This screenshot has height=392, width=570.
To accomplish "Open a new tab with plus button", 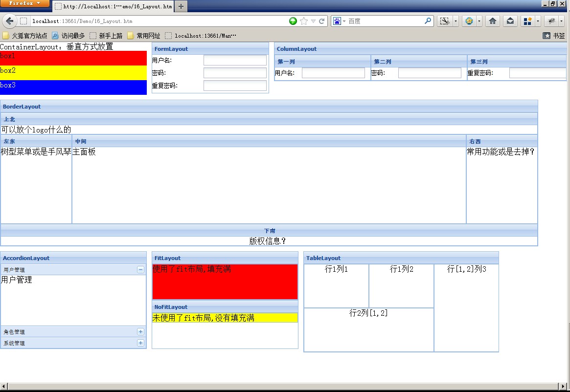I will coord(181,6).
